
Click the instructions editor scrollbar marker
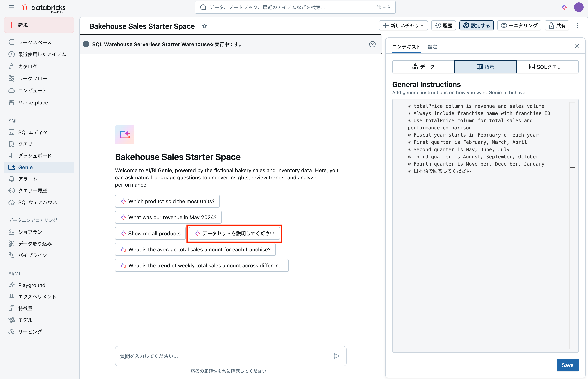(572, 168)
